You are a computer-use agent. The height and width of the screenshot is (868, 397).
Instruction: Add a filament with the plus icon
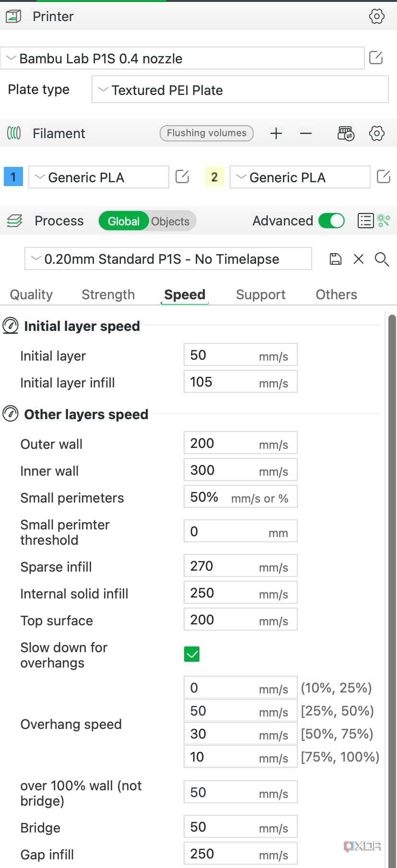point(276,133)
